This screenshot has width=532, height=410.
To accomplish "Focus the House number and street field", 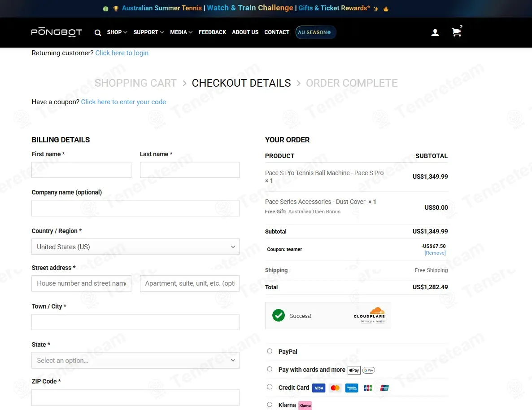I will (82, 284).
